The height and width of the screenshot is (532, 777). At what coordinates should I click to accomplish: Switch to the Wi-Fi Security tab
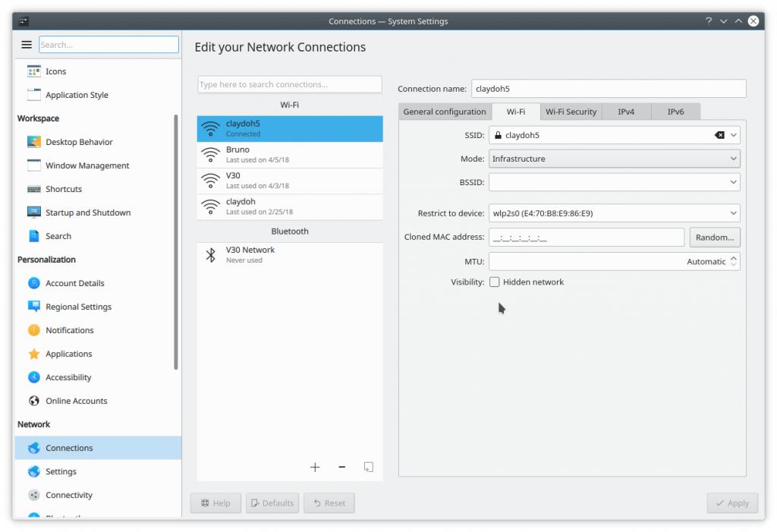pos(571,112)
